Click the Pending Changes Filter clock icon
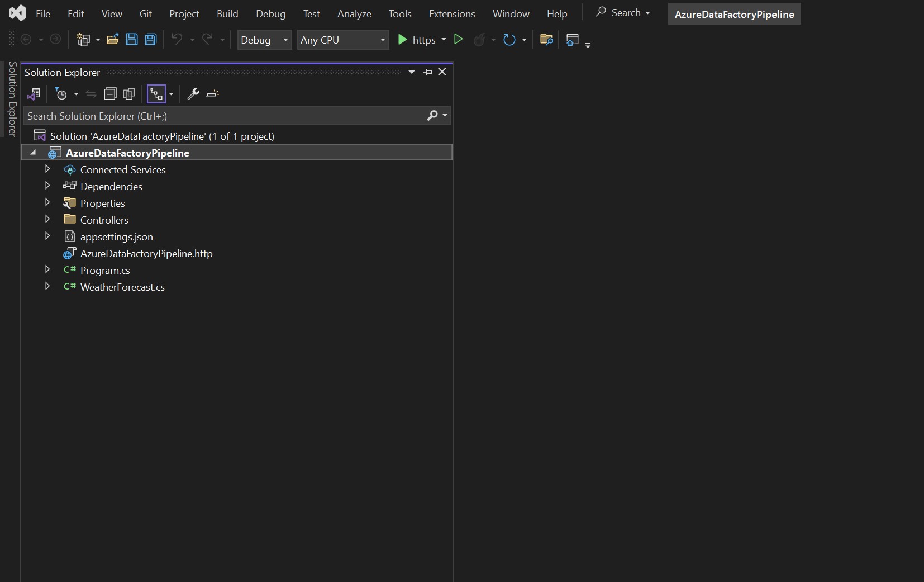924x582 pixels. tap(61, 94)
